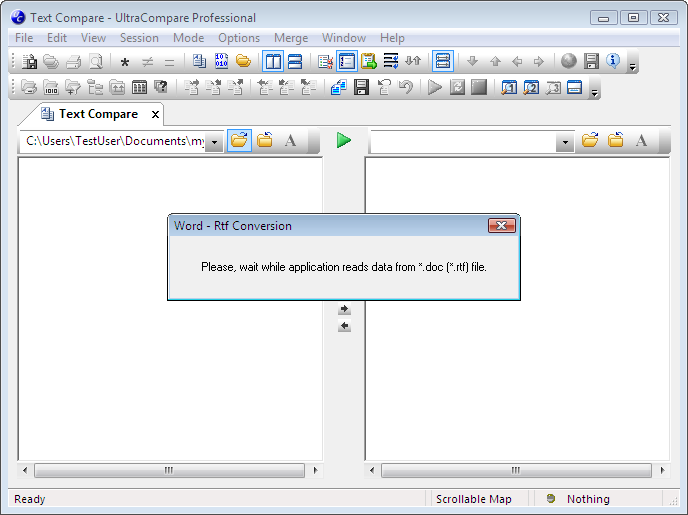Click the folder tree structure icon
Screen dimensions: 688x515
(x=95, y=87)
